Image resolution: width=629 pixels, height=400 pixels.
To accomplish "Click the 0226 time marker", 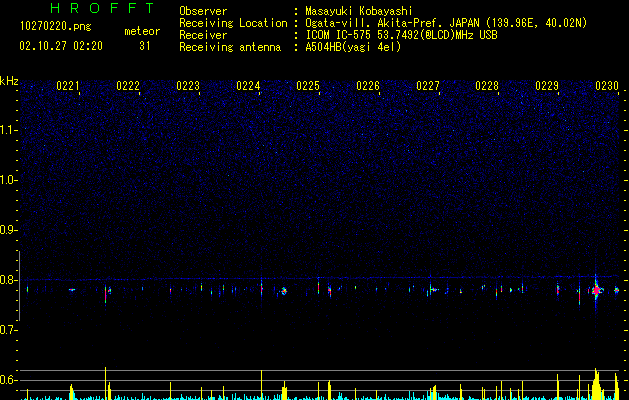I will click(368, 86).
